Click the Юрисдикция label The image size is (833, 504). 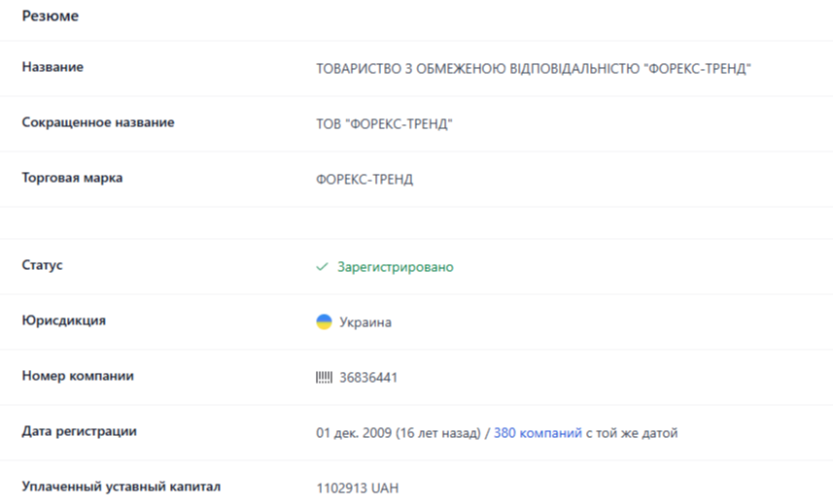tap(64, 320)
